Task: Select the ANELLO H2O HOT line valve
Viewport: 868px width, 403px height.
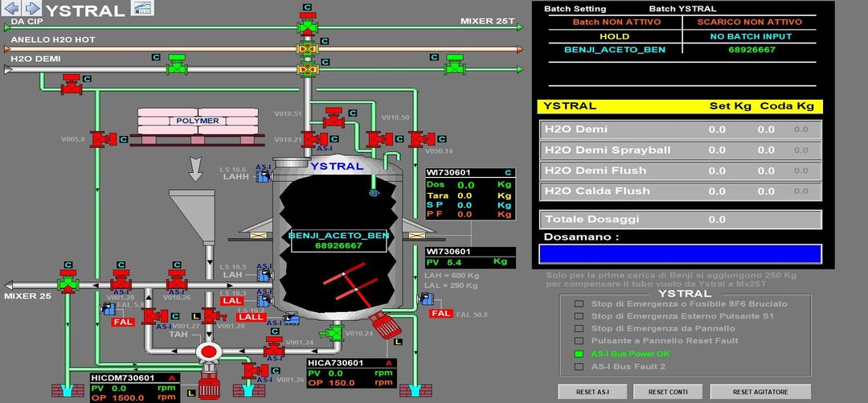Action: pyautogui.click(x=307, y=49)
